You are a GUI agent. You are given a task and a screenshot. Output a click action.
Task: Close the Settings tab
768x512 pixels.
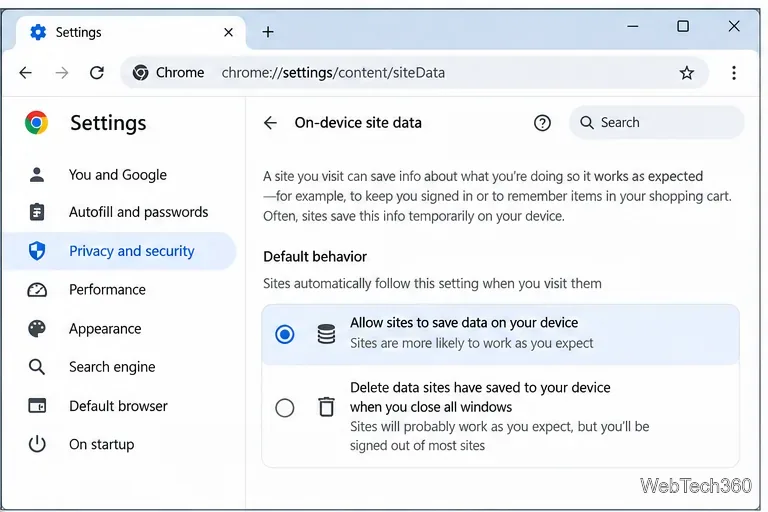pyautogui.click(x=228, y=32)
